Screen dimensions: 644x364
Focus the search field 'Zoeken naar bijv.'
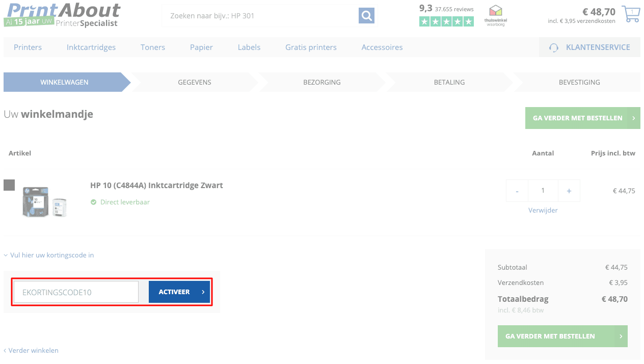260,16
